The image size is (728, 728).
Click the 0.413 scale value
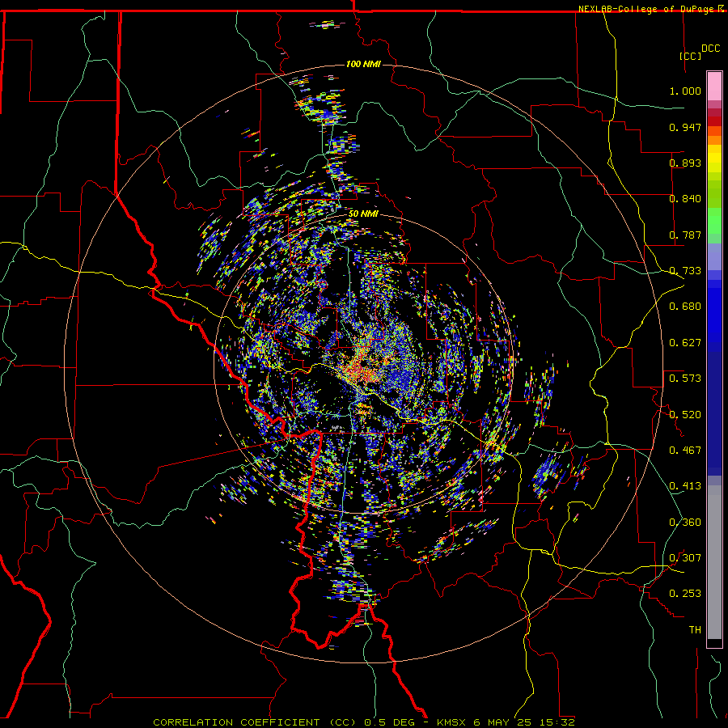point(685,486)
